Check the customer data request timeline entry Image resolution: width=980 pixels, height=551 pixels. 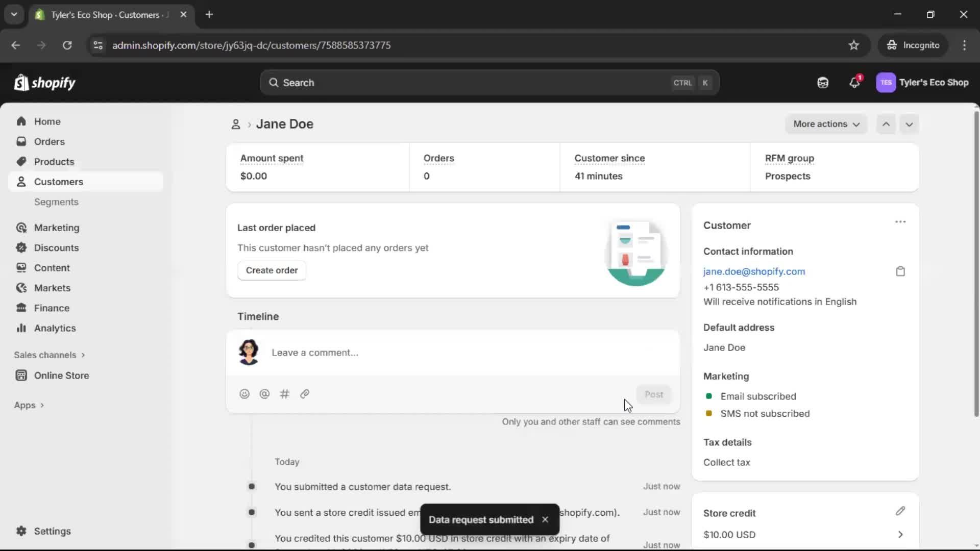(252, 486)
